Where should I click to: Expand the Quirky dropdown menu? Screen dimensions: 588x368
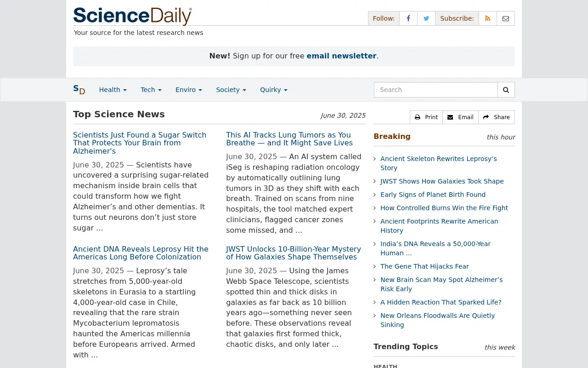point(274,90)
